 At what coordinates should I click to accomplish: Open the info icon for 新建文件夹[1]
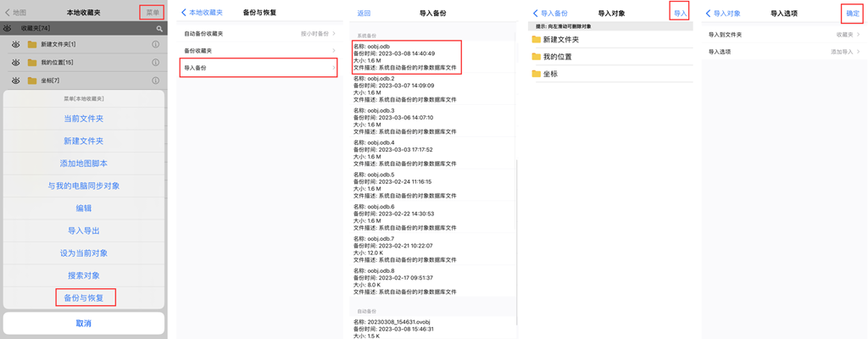(155, 44)
